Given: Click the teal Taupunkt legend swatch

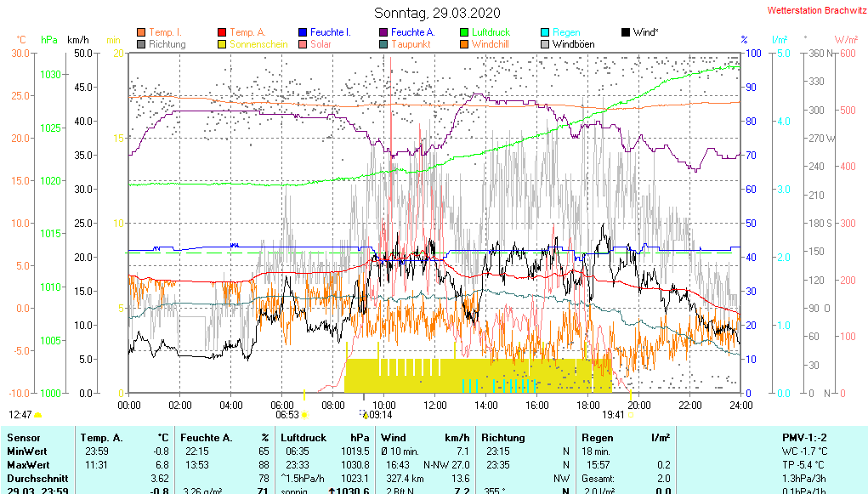Looking at the screenshot, I should pos(383,44).
